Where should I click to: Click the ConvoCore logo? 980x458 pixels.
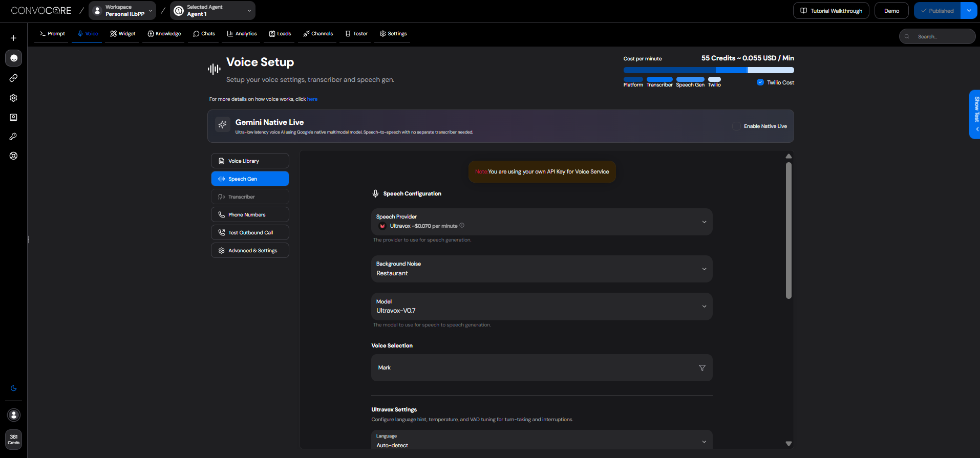tap(41, 11)
